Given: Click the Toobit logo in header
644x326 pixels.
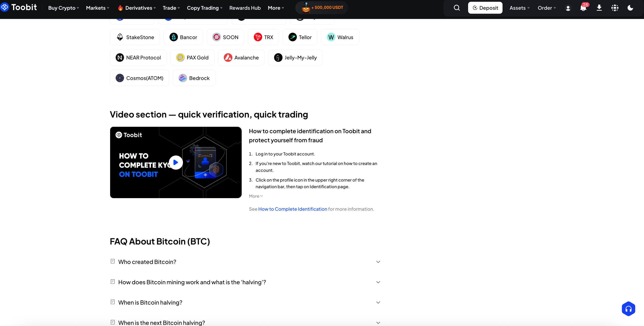Looking at the screenshot, I should point(19,7).
